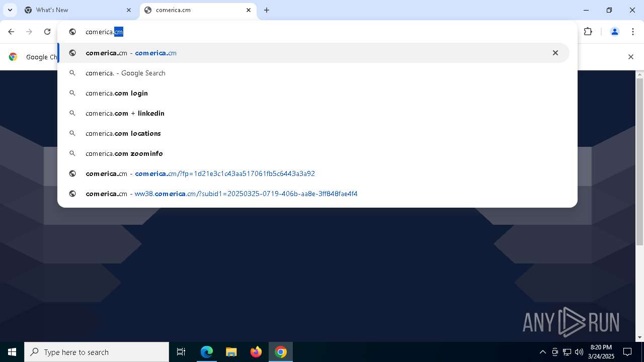Open the Chrome profile avatar

614,32
